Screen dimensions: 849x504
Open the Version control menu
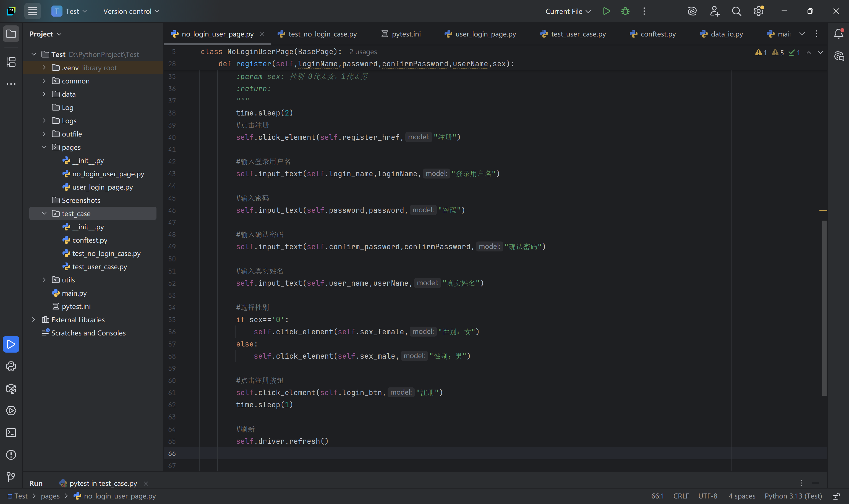click(x=131, y=11)
